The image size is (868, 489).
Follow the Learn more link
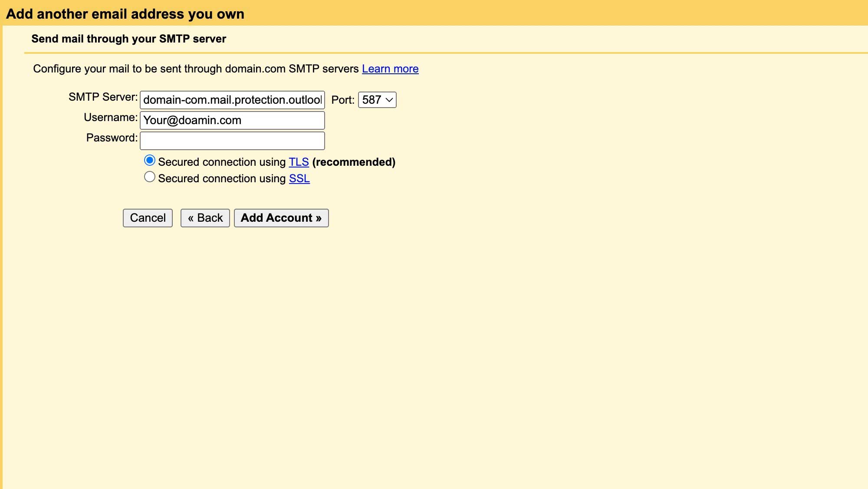[x=390, y=69]
